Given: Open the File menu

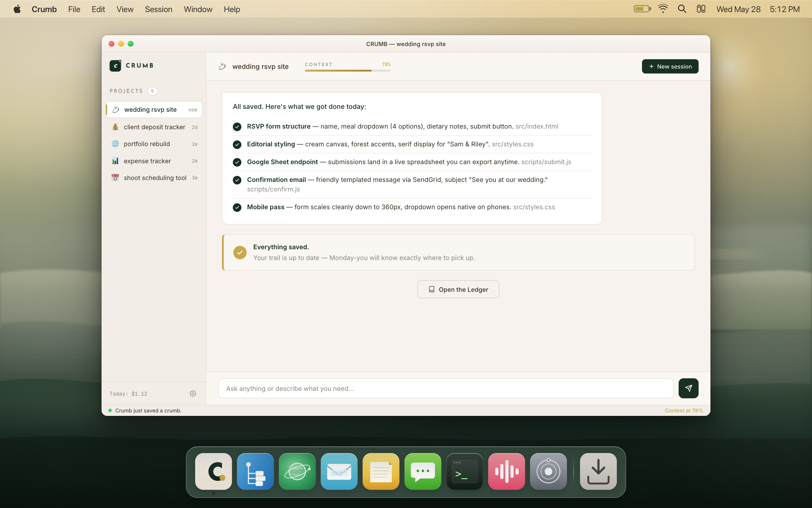Looking at the screenshot, I should click(74, 10).
